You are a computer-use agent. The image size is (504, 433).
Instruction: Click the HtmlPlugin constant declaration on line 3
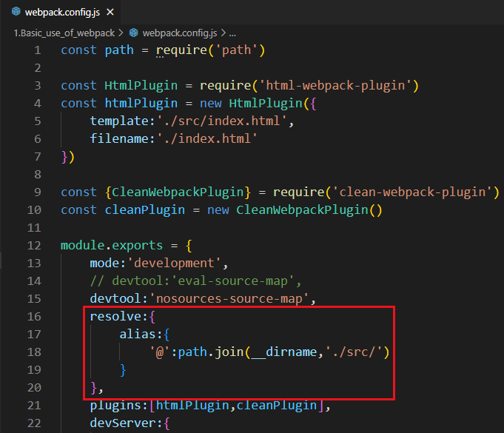pos(141,86)
